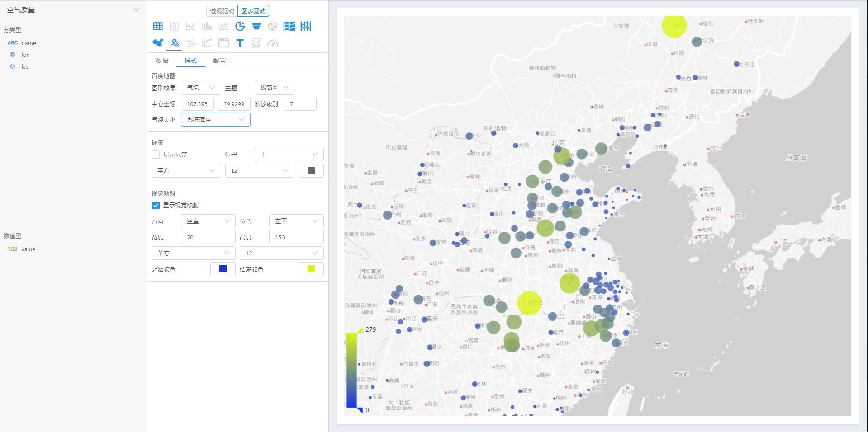
Task: Select the table chart type icon
Action: coord(158,26)
